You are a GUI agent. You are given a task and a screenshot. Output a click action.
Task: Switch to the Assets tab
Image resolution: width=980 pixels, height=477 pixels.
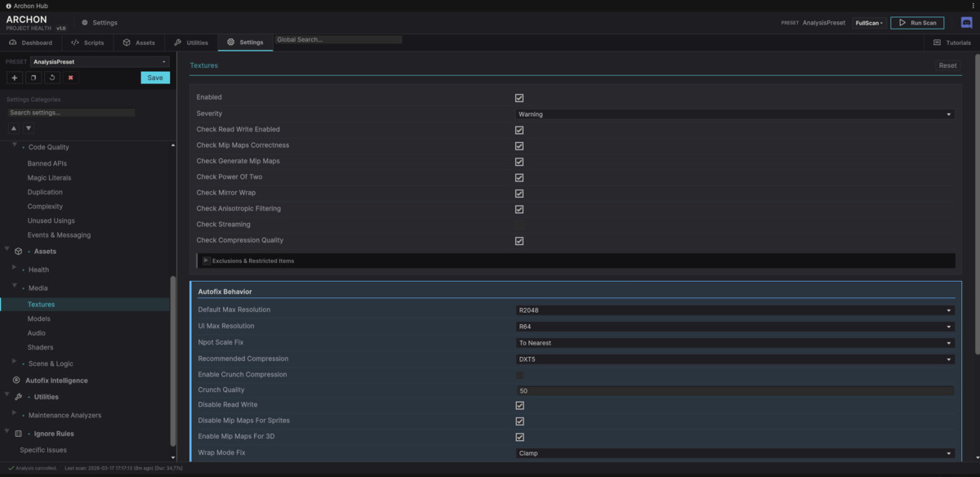tap(139, 42)
